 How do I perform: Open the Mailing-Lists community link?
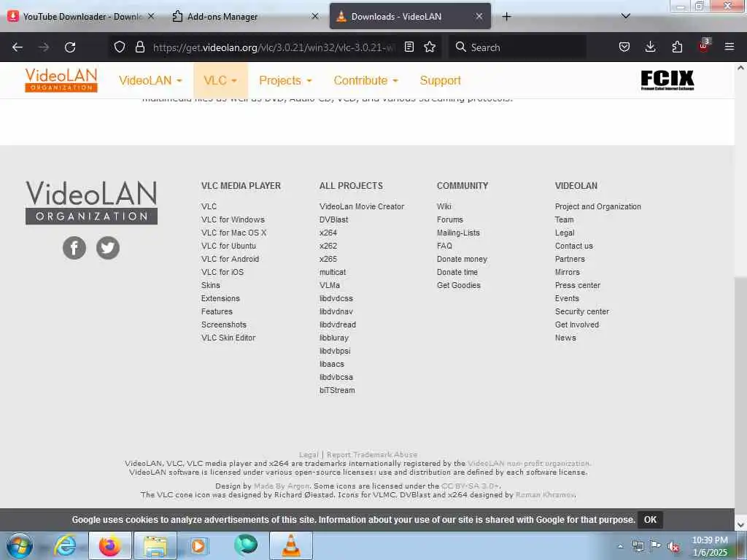(458, 233)
